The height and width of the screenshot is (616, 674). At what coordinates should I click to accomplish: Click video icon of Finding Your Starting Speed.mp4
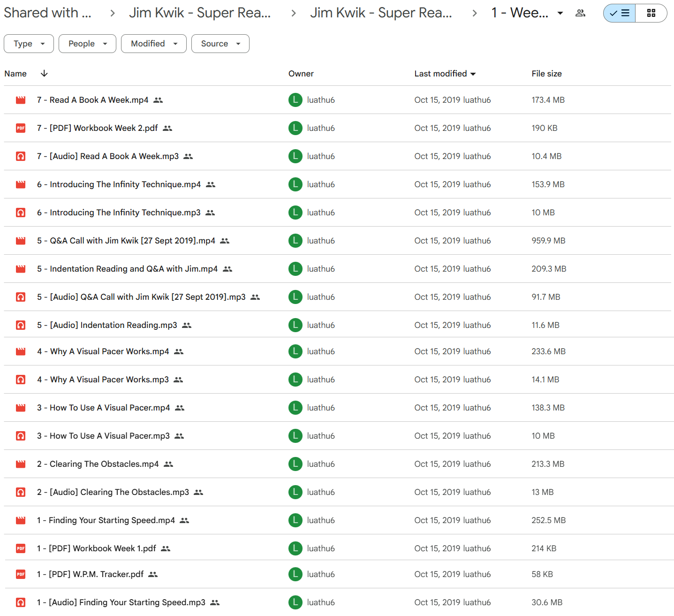[21, 520]
